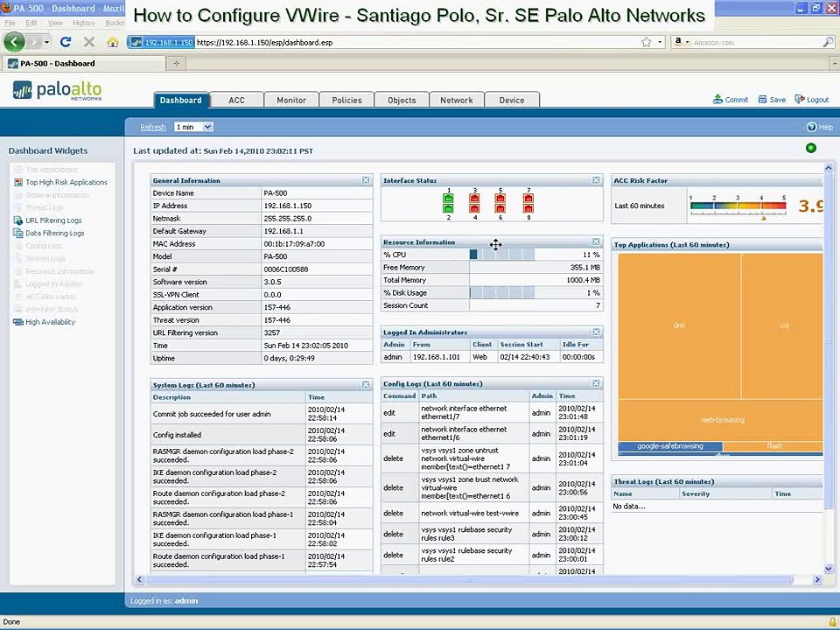Sort System Logs by Description column
Viewport: 840px width, 630px height.
click(x=227, y=397)
